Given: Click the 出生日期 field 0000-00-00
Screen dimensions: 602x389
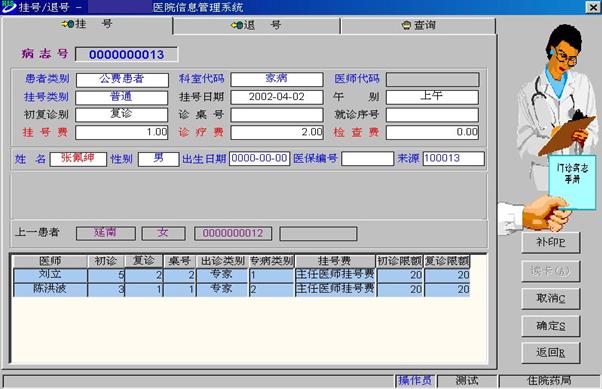Looking at the screenshot, I should tap(260, 158).
